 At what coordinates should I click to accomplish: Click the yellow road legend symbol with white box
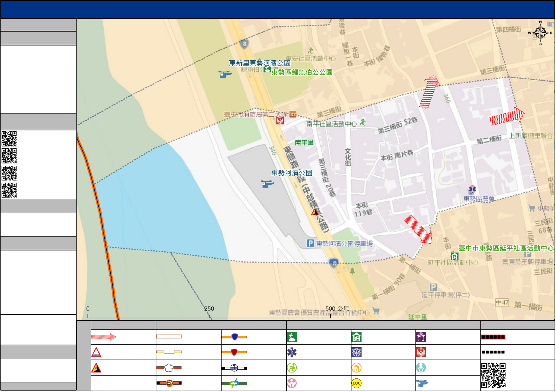click(169, 352)
